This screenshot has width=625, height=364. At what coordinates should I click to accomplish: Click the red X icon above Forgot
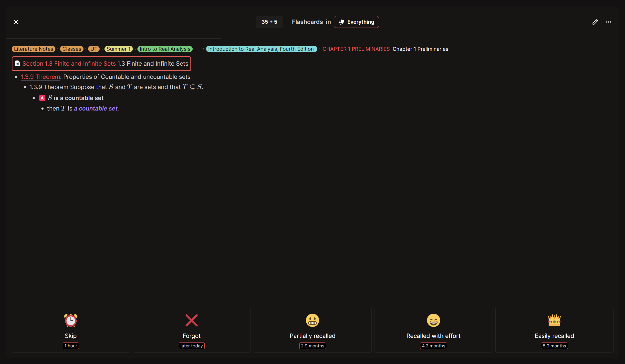(191, 320)
